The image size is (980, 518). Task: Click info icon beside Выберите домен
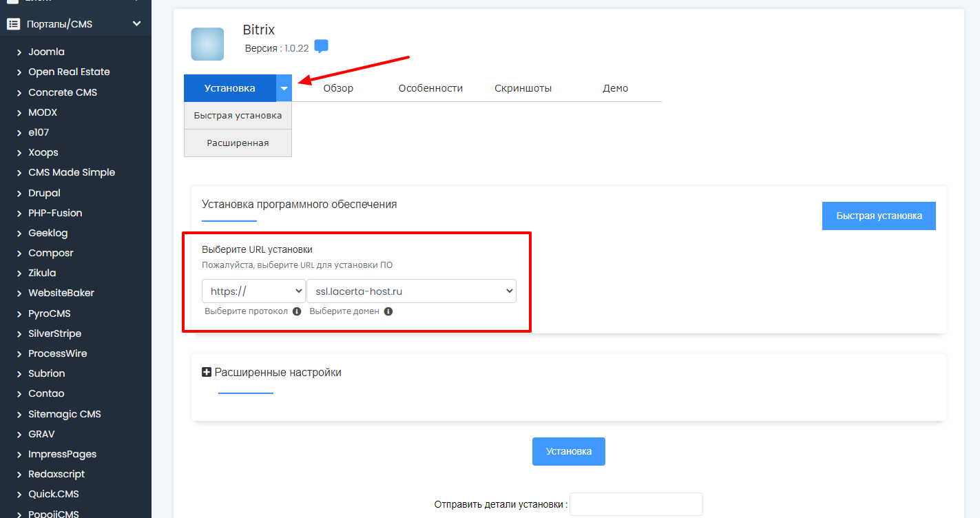(x=388, y=311)
